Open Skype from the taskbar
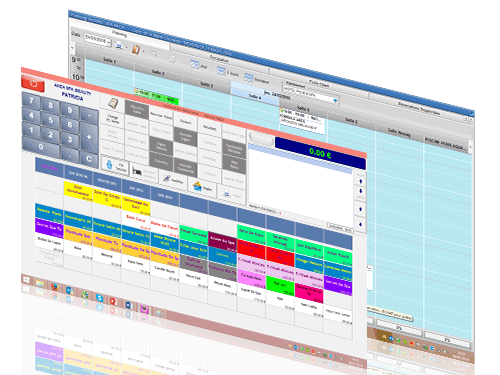Viewport: 500px width, 375px height. [99, 297]
